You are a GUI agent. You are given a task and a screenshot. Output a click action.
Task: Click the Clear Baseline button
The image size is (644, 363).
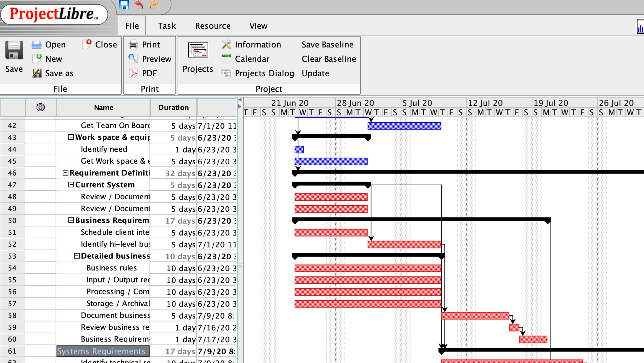tap(328, 59)
